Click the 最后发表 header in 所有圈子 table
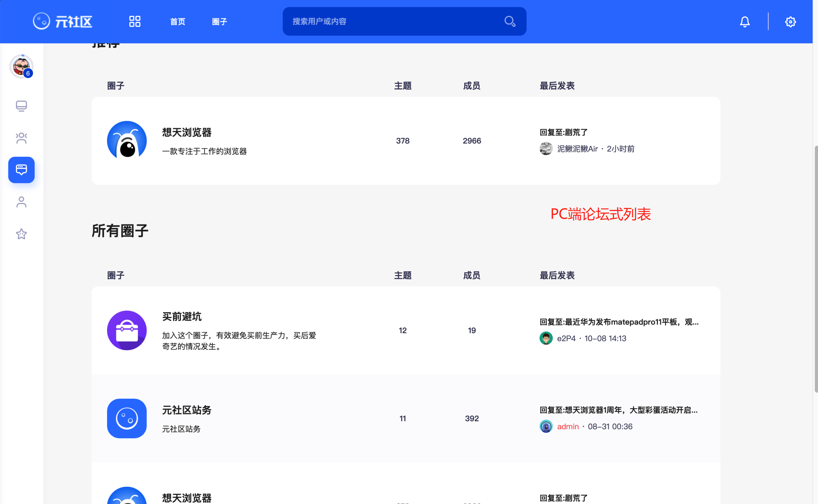 tap(557, 275)
